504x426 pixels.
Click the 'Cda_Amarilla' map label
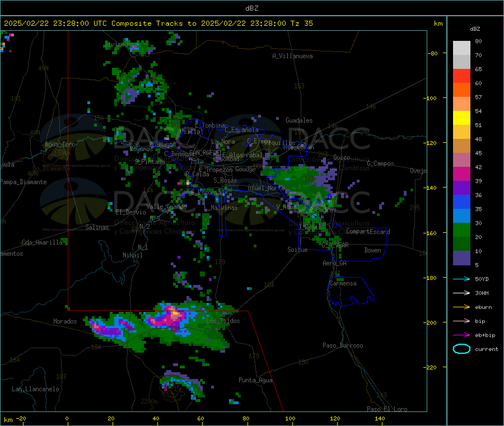click(43, 242)
